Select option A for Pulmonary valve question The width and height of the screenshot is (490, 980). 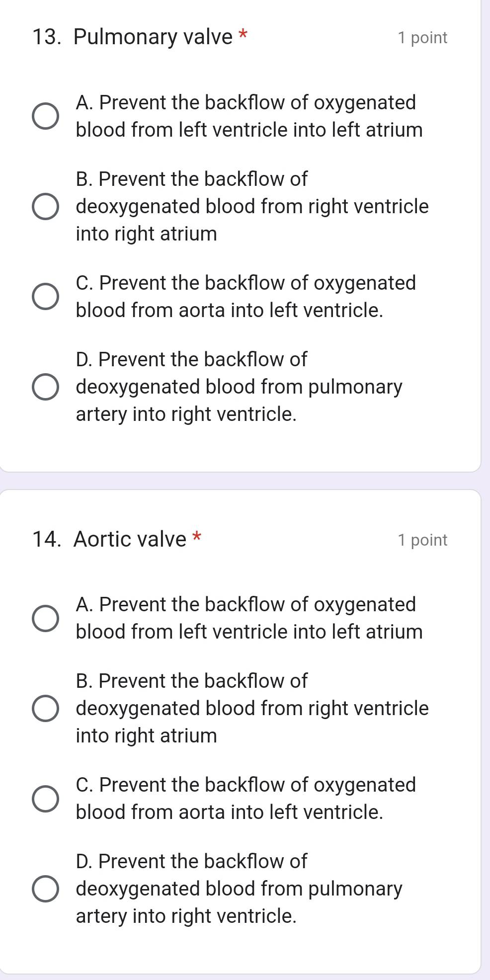[x=46, y=115]
